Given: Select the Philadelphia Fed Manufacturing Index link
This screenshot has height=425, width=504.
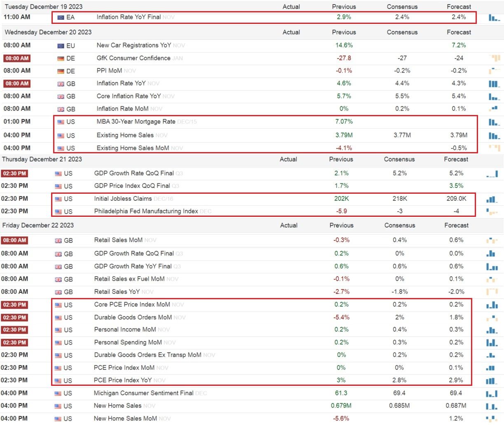Looking at the screenshot, I should click(x=146, y=211).
